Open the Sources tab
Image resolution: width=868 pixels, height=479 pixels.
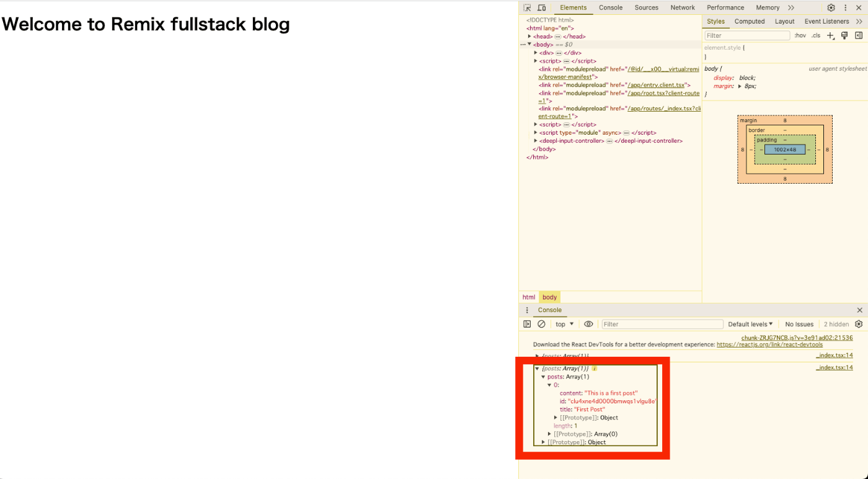click(x=646, y=8)
